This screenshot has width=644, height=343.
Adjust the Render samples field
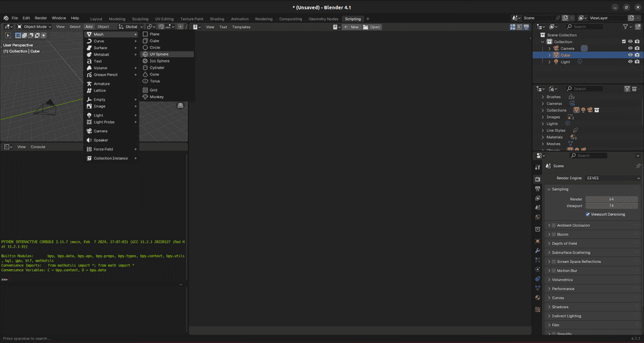(611, 199)
